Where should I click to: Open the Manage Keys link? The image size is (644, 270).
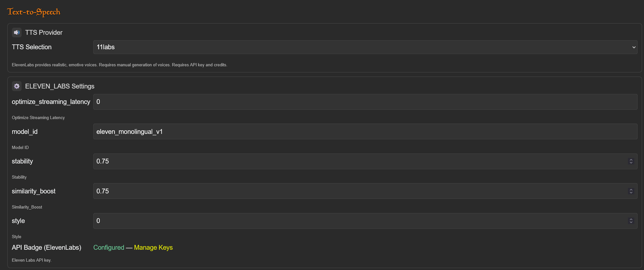click(153, 247)
